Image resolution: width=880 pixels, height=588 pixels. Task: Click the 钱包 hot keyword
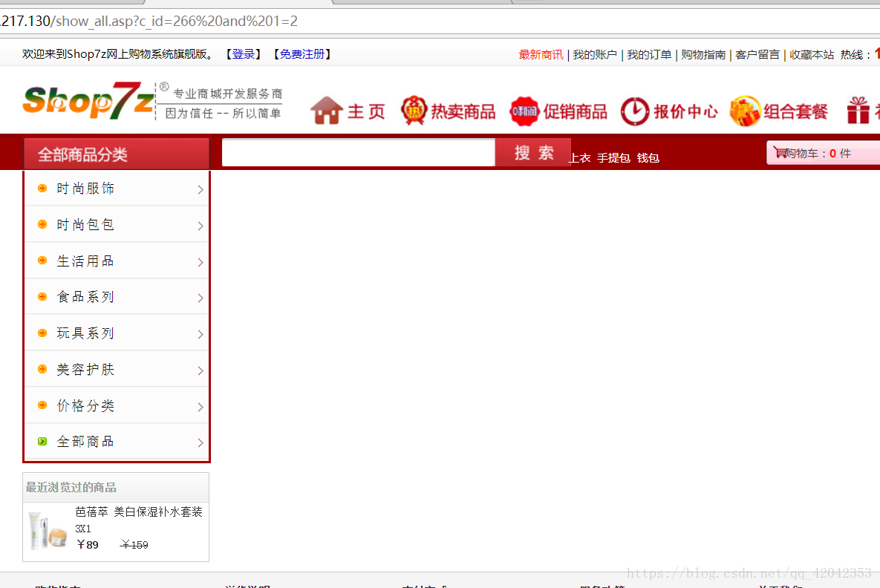(x=648, y=158)
